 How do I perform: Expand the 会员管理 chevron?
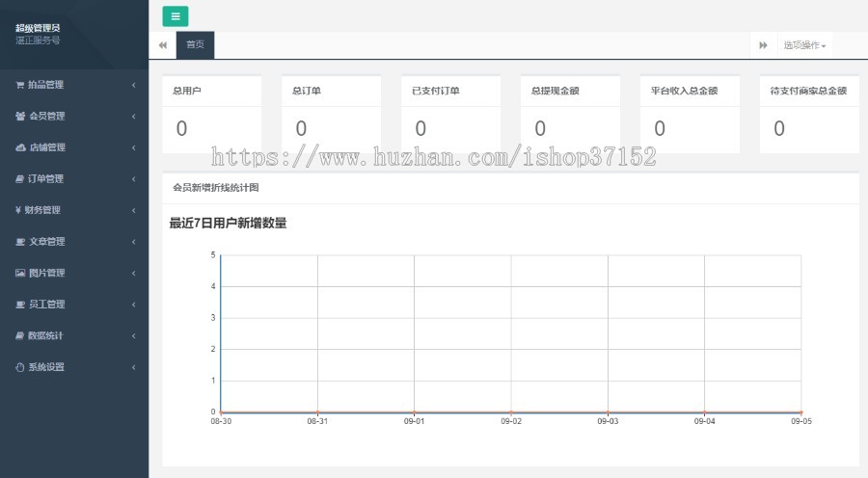coord(133,117)
